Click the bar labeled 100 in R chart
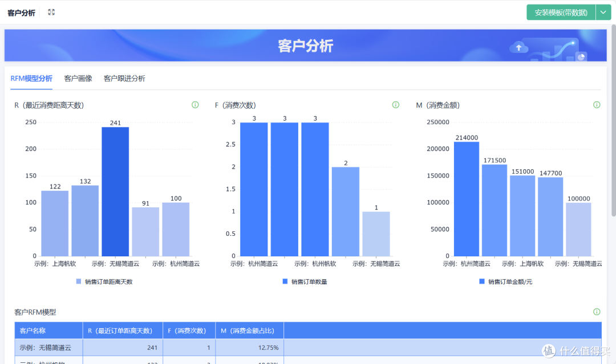Viewport: 616px width, 364px height. (x=176, y=230)
